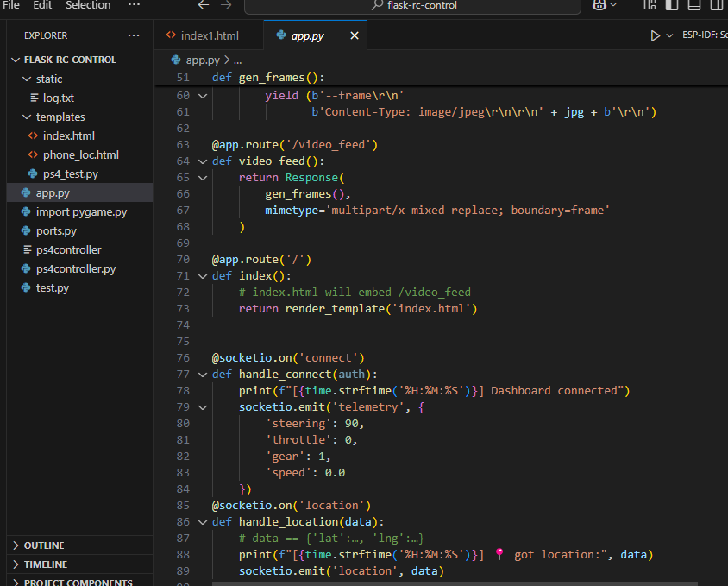Open 'import pygame.py' file
This screenshot has width=728, height=586.
coord(81,212)
